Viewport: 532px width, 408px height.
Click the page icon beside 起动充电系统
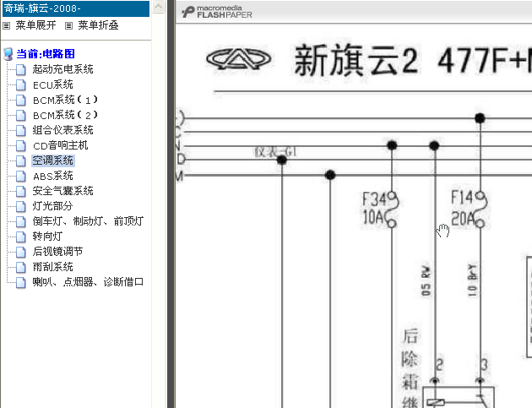point(21,69)
